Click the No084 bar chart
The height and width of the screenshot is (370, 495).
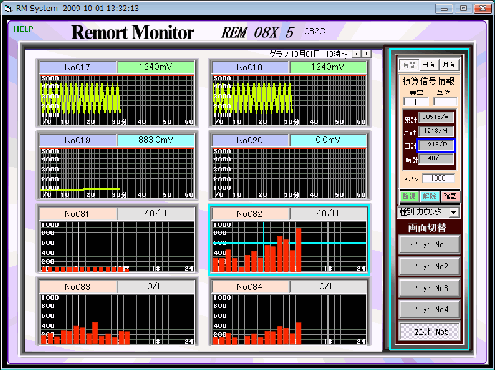pos(289,319)
